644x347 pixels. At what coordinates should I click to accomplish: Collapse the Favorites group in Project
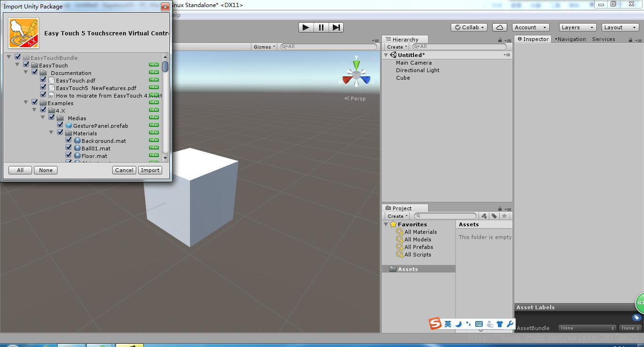[x=386, y=224]
